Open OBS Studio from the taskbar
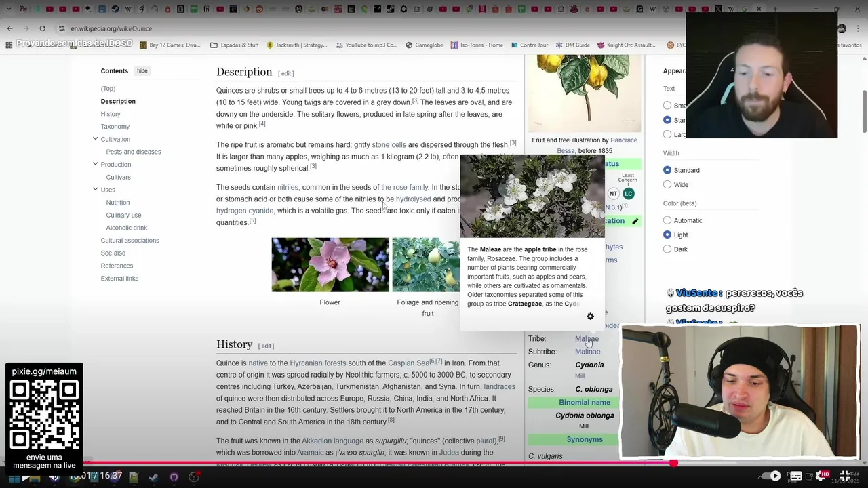Viewport: 868px width, 488px height. [x=194, y=477]
